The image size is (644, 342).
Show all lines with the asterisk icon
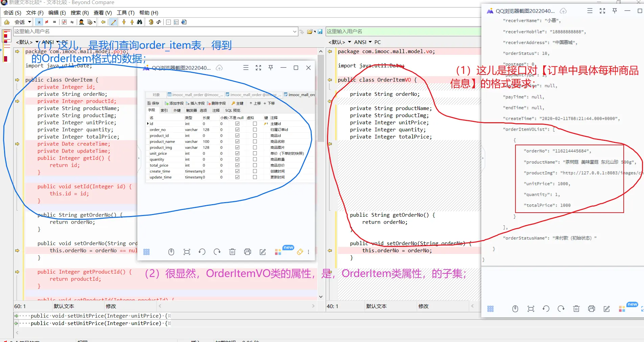(x=39, y=22)
